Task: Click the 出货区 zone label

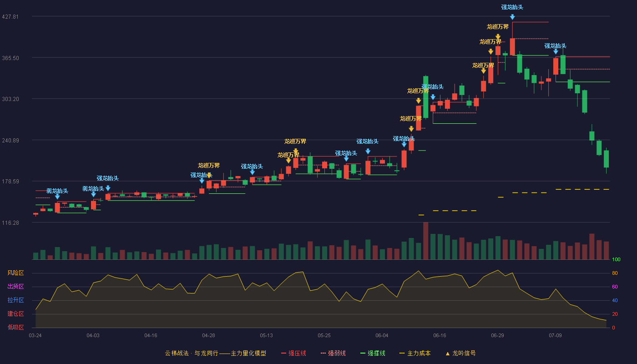Action: 15,287
